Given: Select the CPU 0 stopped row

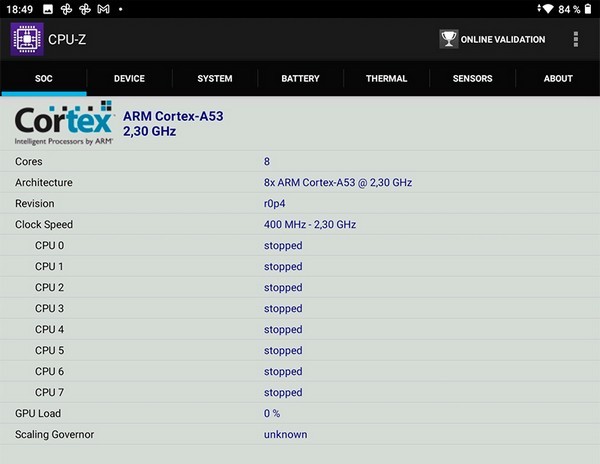Looking at the screenshot, I should [x=300, y=246].
